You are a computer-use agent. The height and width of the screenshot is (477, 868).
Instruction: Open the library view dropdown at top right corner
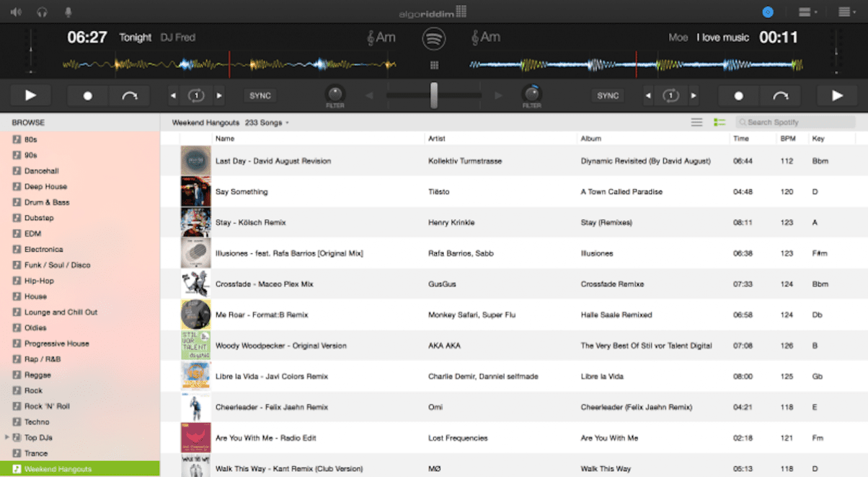pyautogui.click(x=846, y=12)
